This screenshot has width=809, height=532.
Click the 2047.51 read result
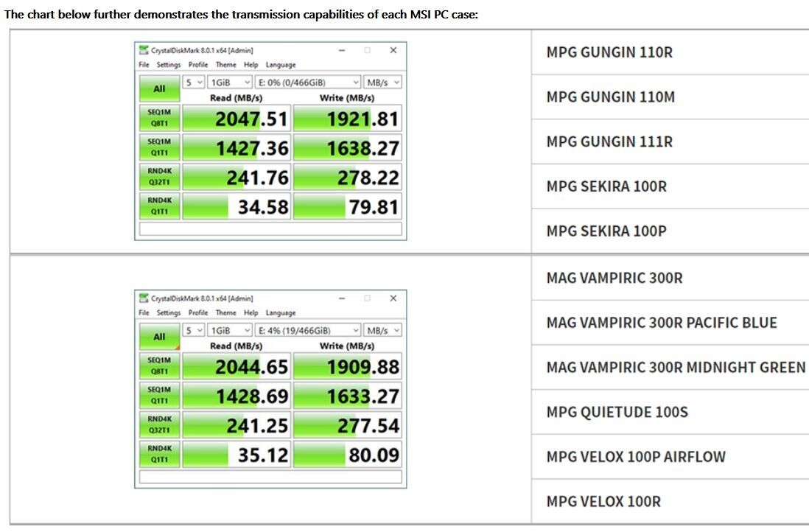237,119
